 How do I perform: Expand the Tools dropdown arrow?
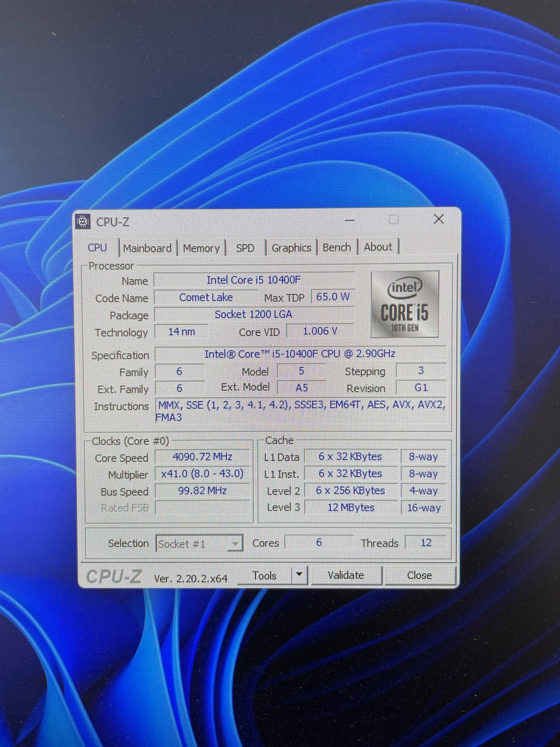pyautogui.click(x=299, y=575)
